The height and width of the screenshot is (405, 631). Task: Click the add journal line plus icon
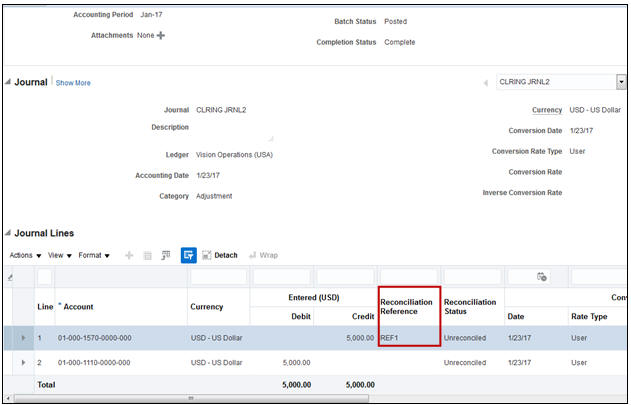point(129,255)
